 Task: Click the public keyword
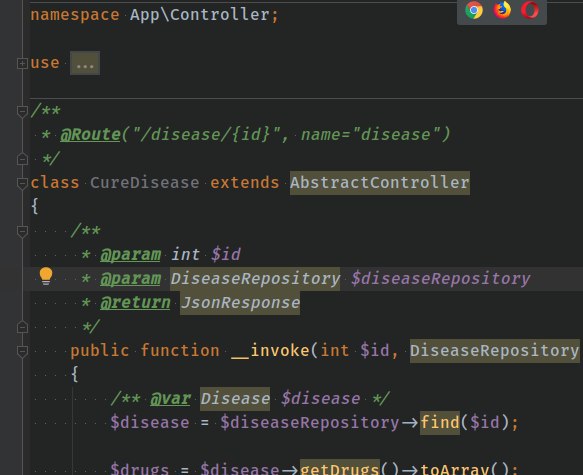tap(100, 351)
